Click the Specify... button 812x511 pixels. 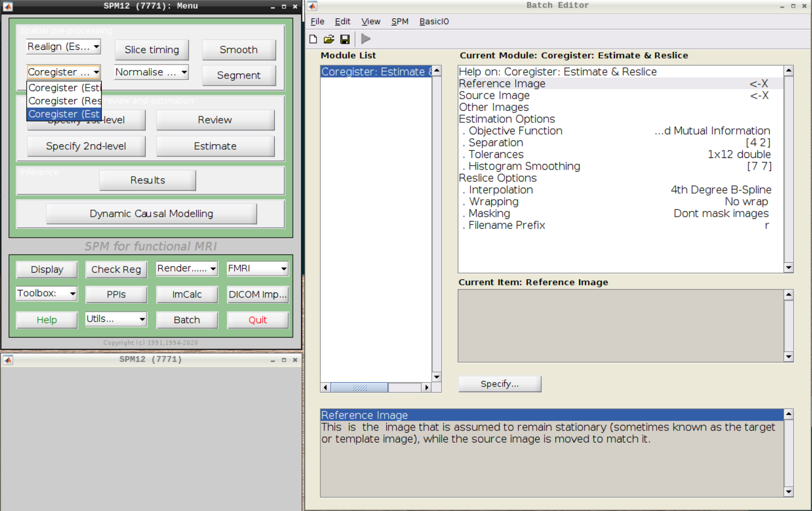pos(500,384)
